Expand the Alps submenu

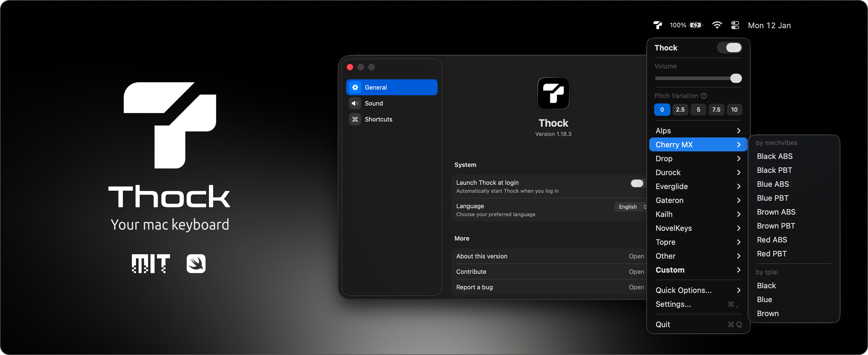click(698, 130)
